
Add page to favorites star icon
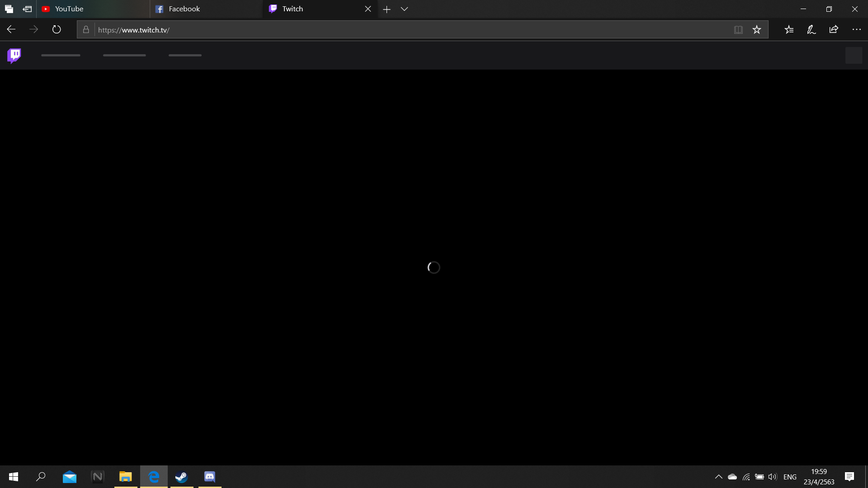click(x=757, y=30)
